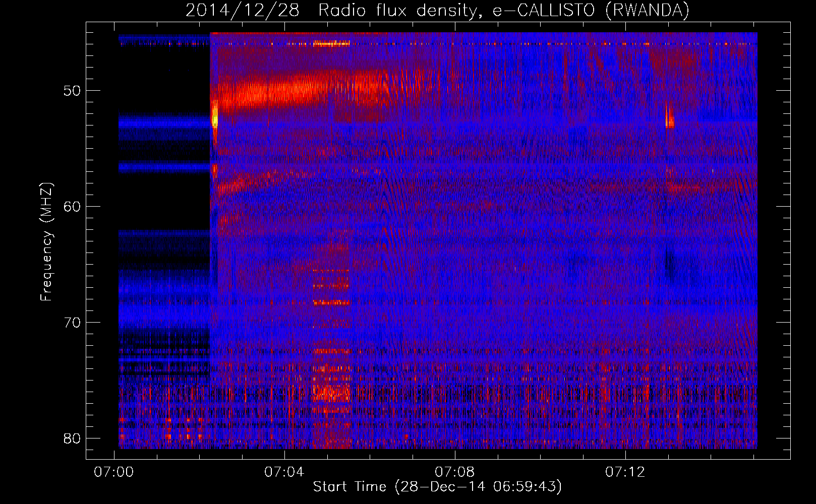Image resolution: width=816 pixels, height=504 pixels.
Task: Select the 50 frequency tick label
Action: (x=72, y=91)
